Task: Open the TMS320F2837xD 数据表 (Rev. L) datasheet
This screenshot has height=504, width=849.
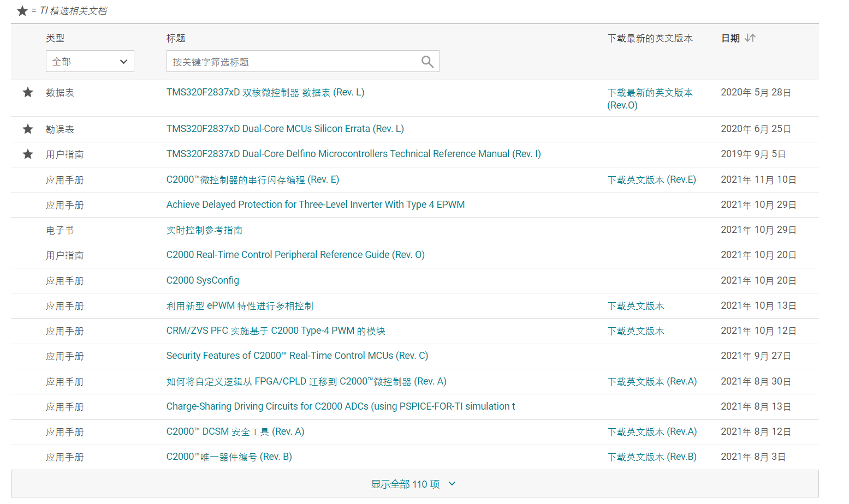Action: (x=265, y=92)
